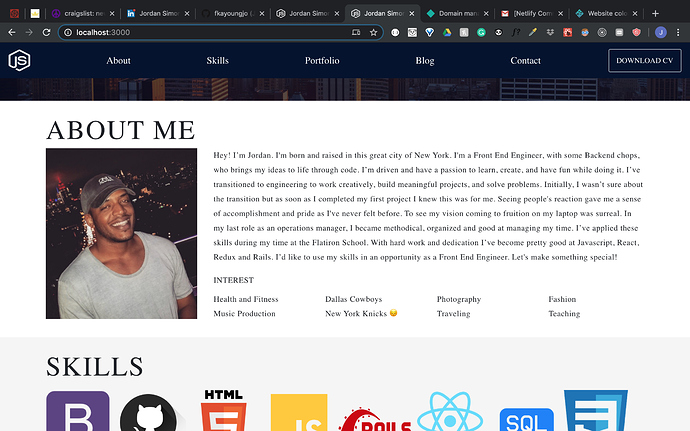The height and width of the screenshot is (431, 690).
Task: Click the yellow JavaScript skill icon
Action: point(299,413)
